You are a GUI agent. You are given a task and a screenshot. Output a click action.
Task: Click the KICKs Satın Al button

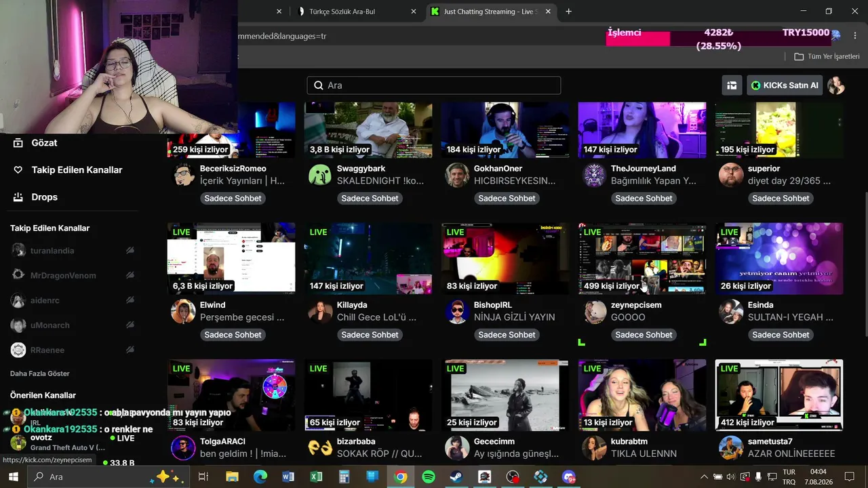tap(785, 85)
